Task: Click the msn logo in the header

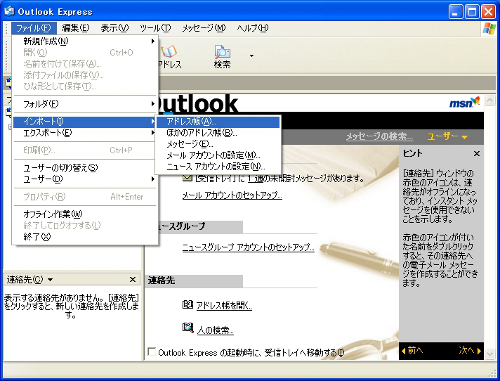Action: tap(464, 102)
